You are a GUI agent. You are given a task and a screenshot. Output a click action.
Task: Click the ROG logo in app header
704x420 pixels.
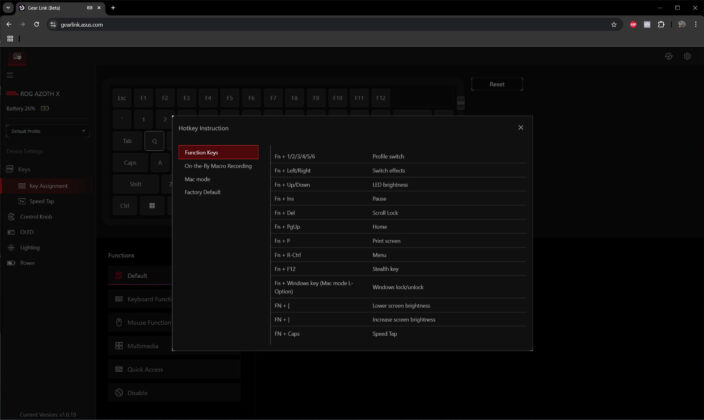coord(17,57)
